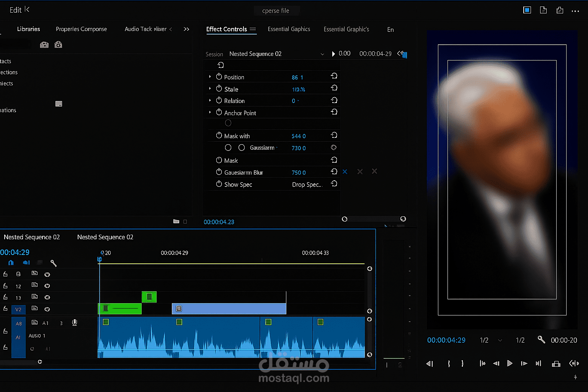Screen dimensions: 588x392
Task: Expand the Position property arrow
Action: click(210, 77)
